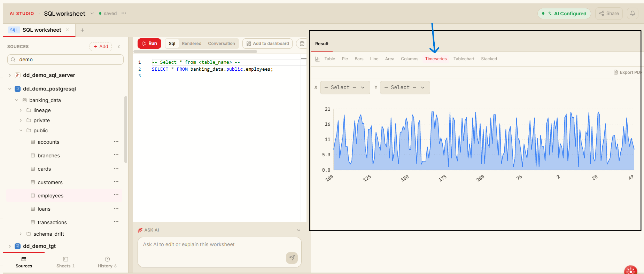Screen dimensions: 644x274
Task: Open the database icon beside Add to dashboard
Action: [302, 44]
